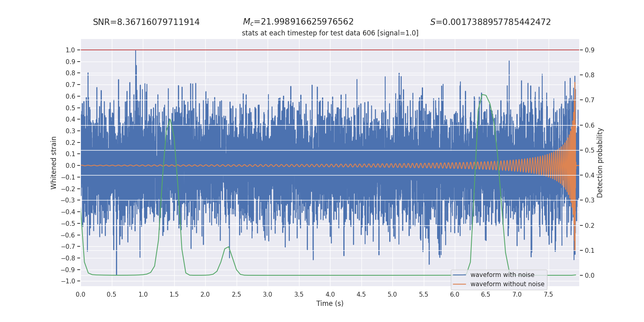Click Time axis tick label 4.0

(x=330, y=295)
